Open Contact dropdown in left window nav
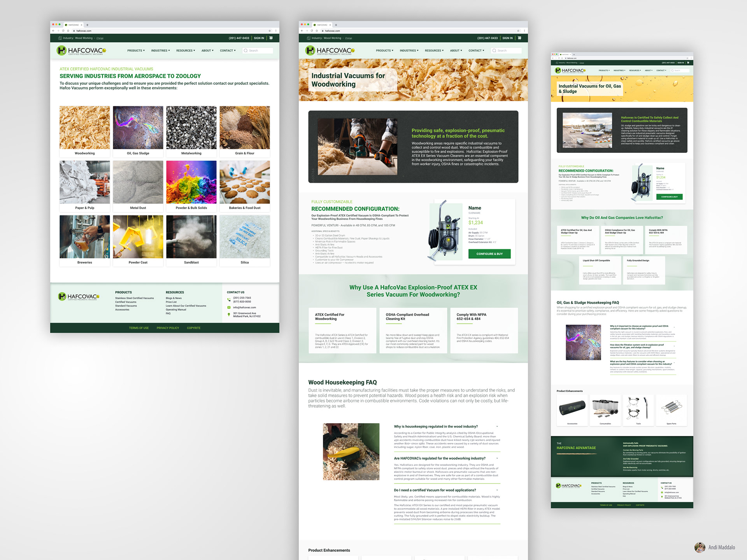This screenshot has height=560, width=747. point(228,51)
